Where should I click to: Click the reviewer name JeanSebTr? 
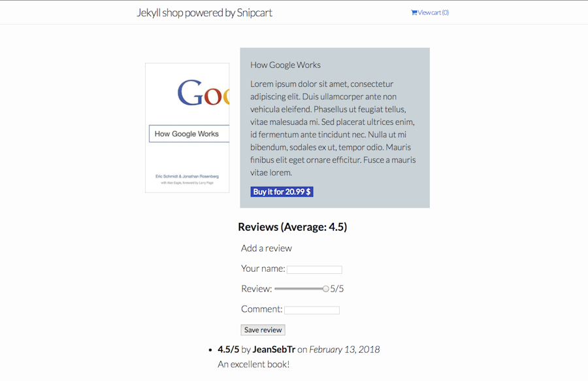(x=274, y=350)
